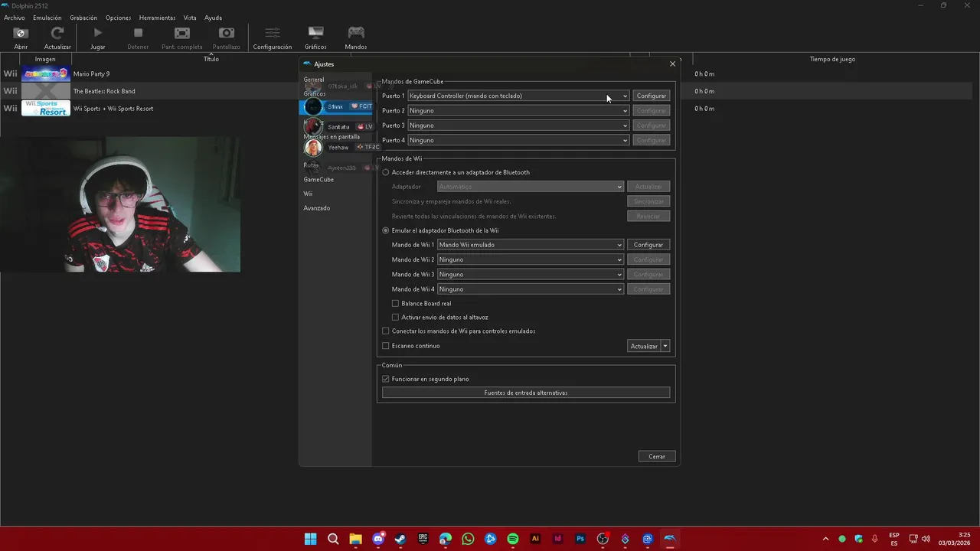Open Mando de Wii 4 dropdown
Screen dimensions: 980x551
pos(531,289)
